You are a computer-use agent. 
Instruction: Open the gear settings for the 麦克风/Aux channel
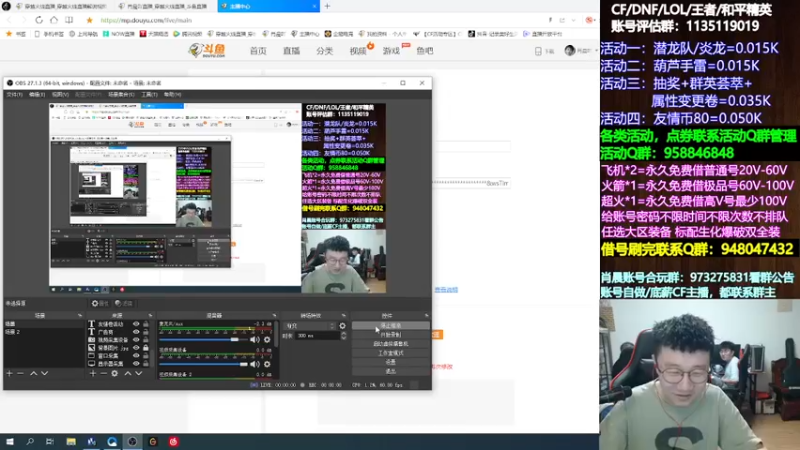[x=267, y=340]
